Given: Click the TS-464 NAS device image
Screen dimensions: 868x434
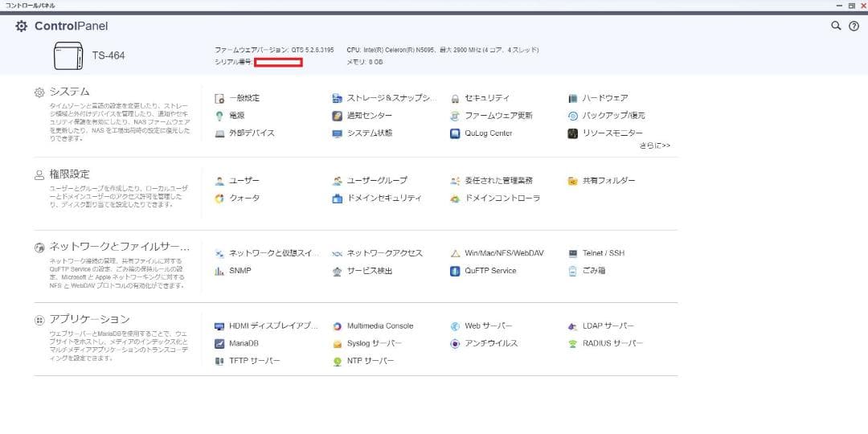Looking at the screenshot, I should point(68,55).
